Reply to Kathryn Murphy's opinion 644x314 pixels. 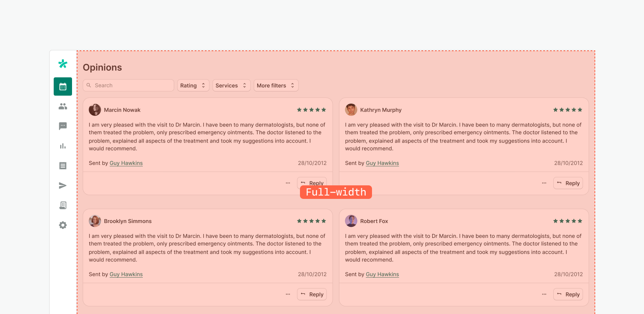point(568,183)
